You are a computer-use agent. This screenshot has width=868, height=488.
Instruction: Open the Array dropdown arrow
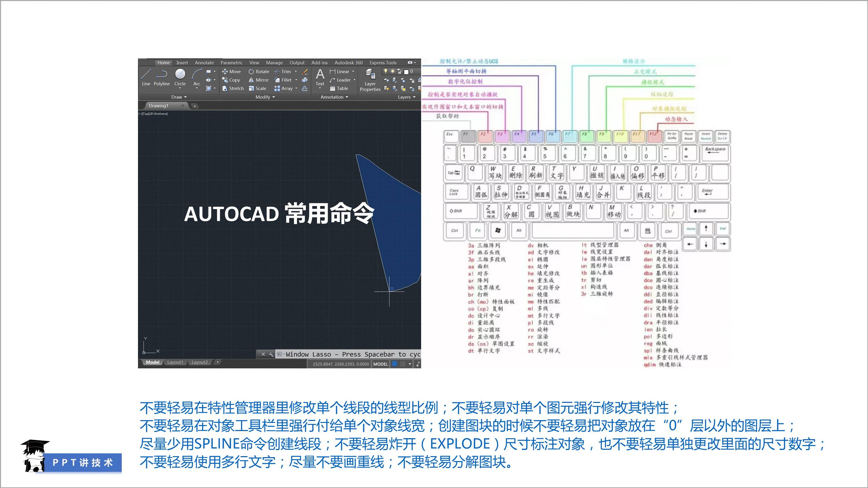pos(296,88)
